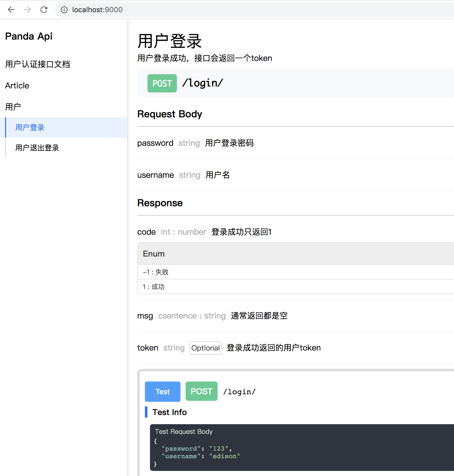Image resolution: width=454 pixels, height=476 pixels.
Task: Click the green POST badge next to /login/
Action: point(162,83)
